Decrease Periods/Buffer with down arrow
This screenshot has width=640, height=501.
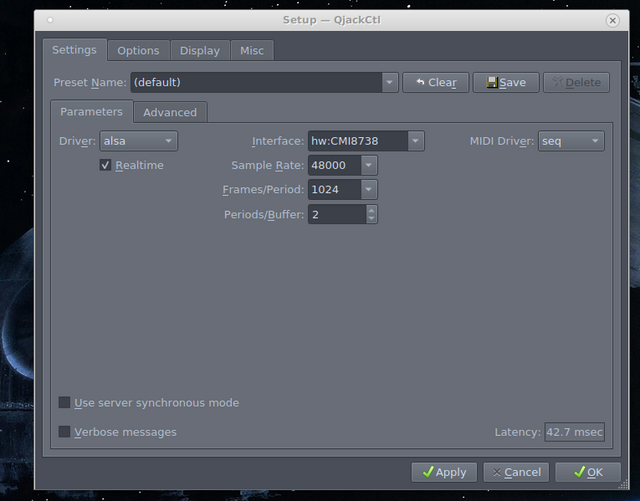(371, 218)
